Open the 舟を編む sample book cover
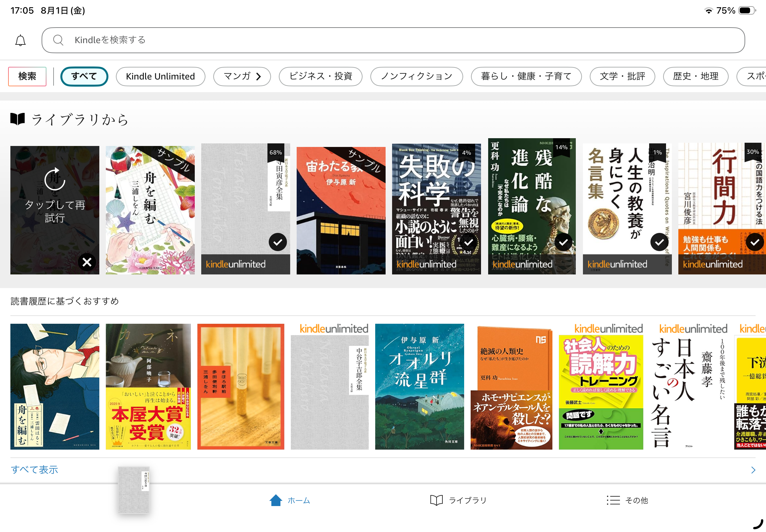The height and width of the screenshot is (532, 766). coord(150,210)
